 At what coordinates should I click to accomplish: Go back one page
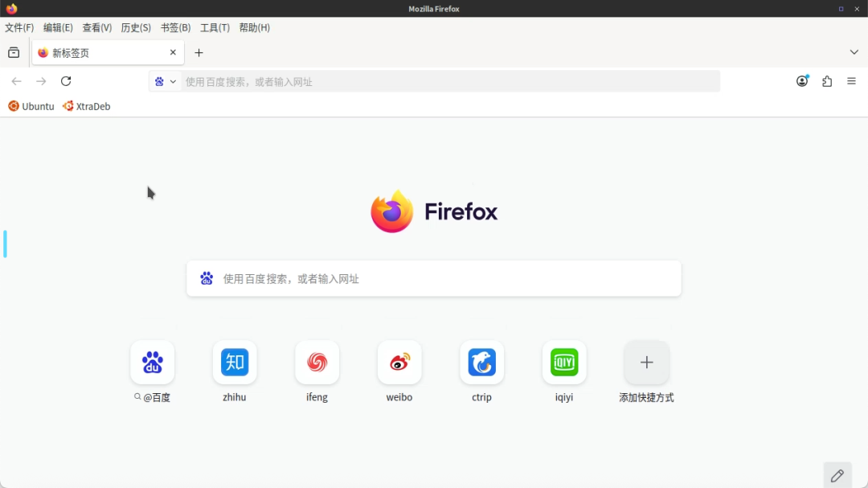coord(17,81)
